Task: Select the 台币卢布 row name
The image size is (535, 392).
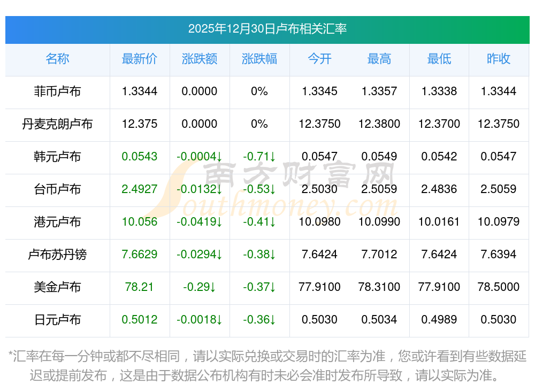Action: point(57,189)
